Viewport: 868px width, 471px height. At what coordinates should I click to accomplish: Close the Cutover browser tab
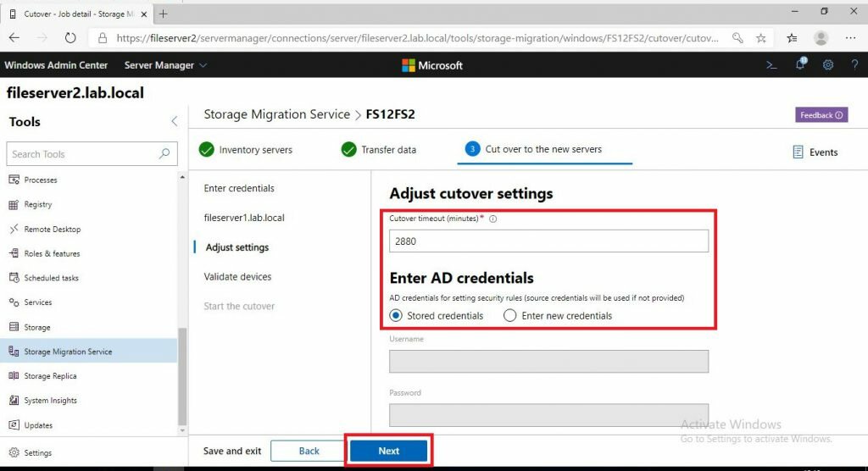pyautogui.click(x=144, y=14)
